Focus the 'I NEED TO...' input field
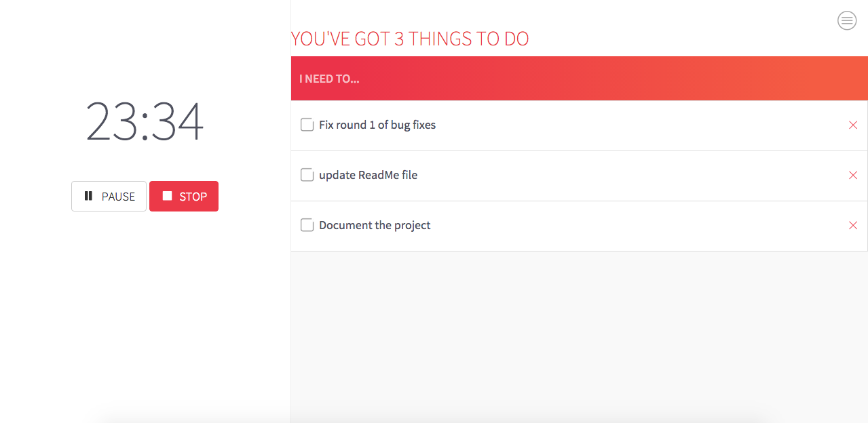Screen dimensions: 868x423 [579, 79]
